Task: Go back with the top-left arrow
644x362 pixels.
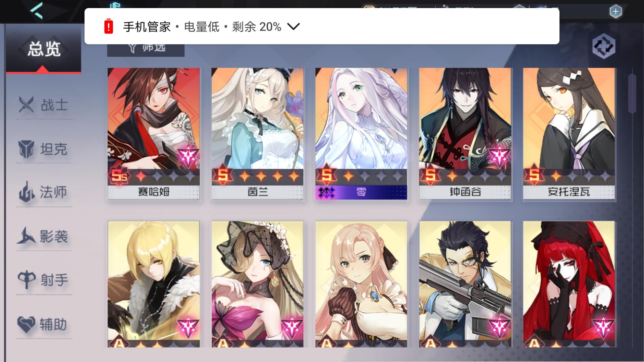Action: 36,11
